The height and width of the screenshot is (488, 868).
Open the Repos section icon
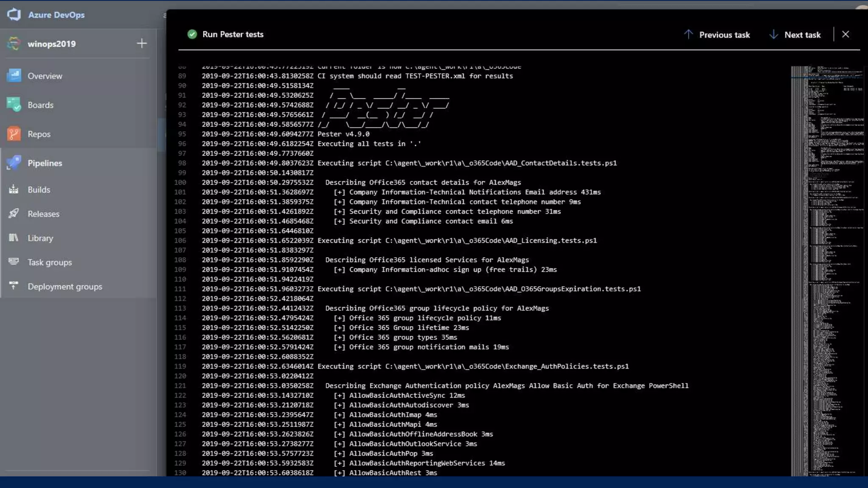tap(14, 134)
